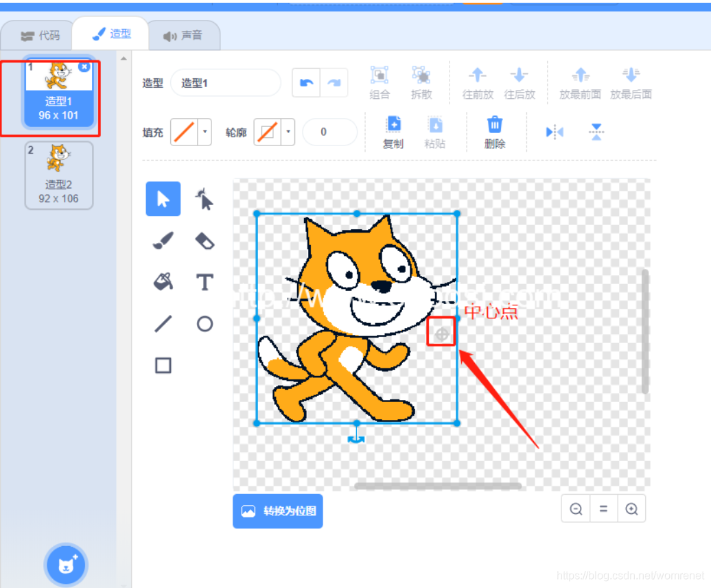This screenshot has width=711, height=588.
Task: Select the Text tool
Action: 205,282
